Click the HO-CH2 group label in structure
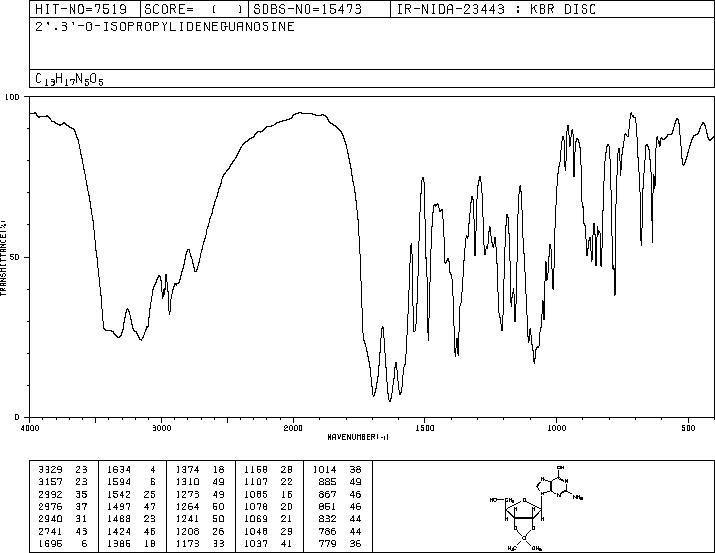715x553 pixels. (x=502, y=500)
